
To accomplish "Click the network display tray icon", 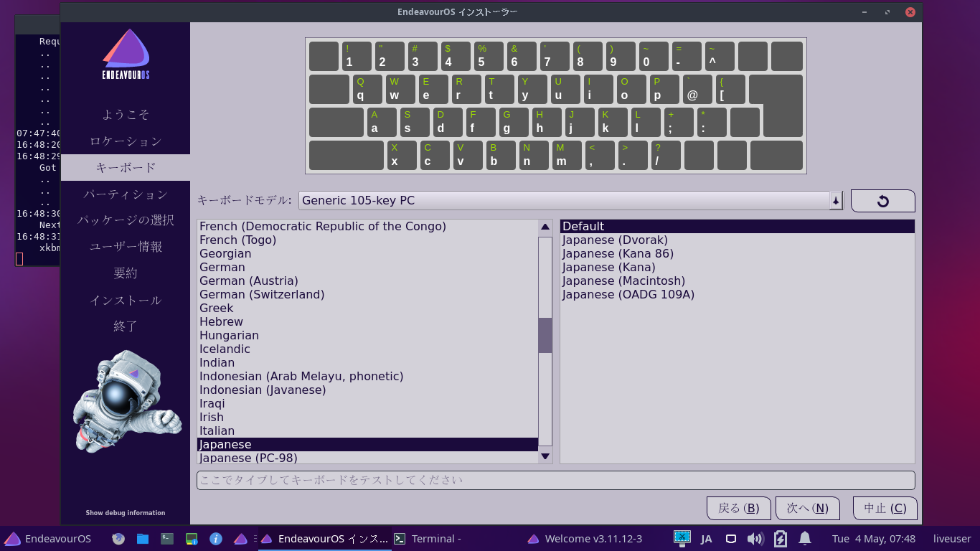I will (x=682, y=538).
